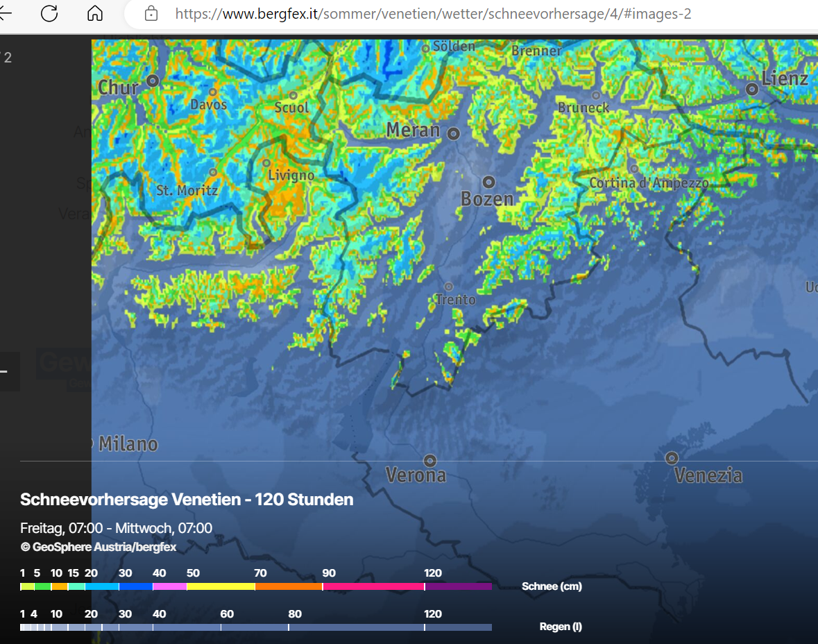Screen dimensions: 818x644
Task: Click the Schneevorhersage Venetien 120 Stunden title
Action: coord(187,500)
